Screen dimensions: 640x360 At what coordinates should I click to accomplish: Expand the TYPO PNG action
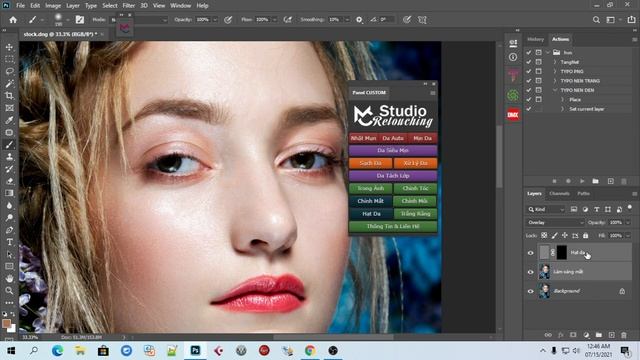coord(555,71)
